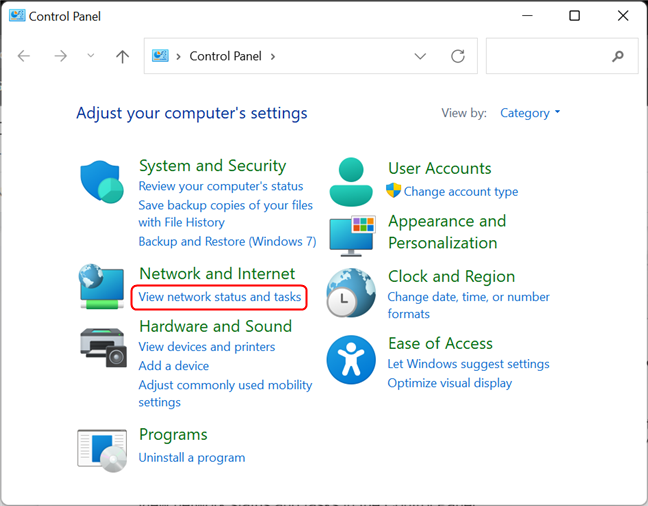Click View devices and printers
Image resolution: width=648 pixels, height=506 pixels.
click(x=207, y=347)
